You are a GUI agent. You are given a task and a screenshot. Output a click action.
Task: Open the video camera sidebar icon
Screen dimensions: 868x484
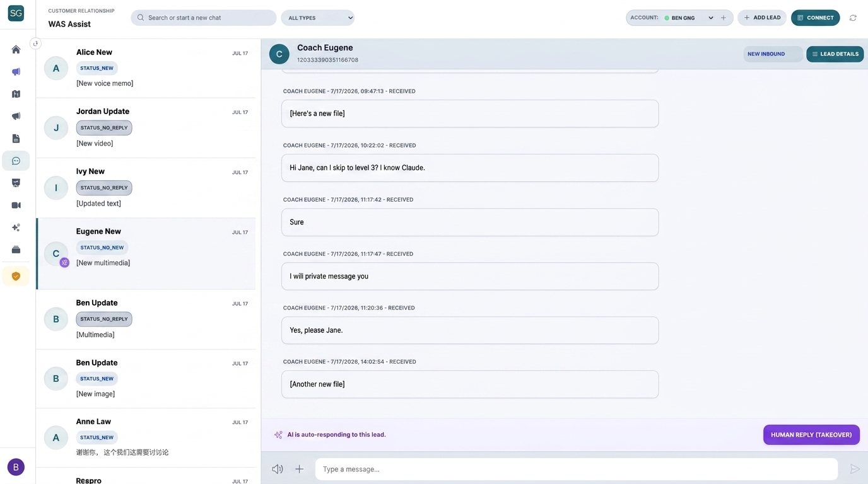pos(16,205)
